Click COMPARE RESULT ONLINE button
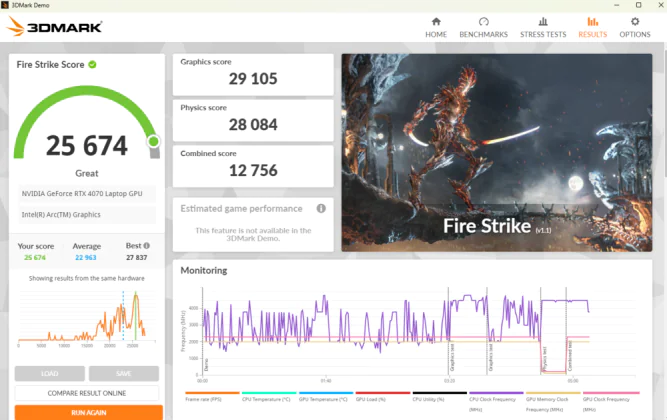The height and width of the screenshot is (420, 667). click(87, 393)
